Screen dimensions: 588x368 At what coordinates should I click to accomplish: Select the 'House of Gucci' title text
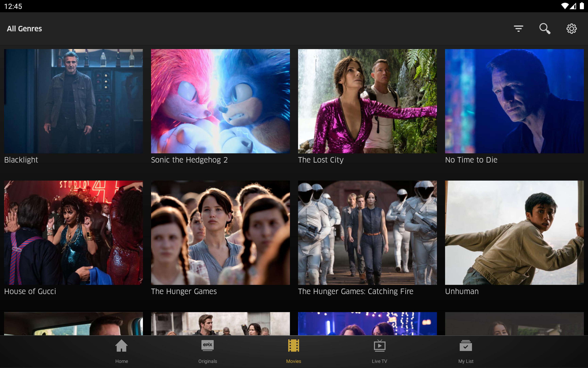30,291
